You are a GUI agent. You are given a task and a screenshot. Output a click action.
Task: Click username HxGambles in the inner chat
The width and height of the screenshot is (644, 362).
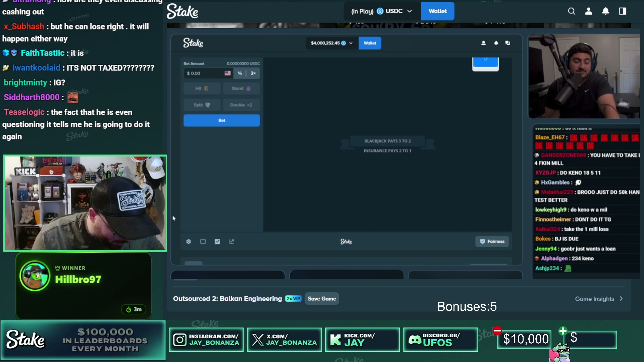point(555,182)
